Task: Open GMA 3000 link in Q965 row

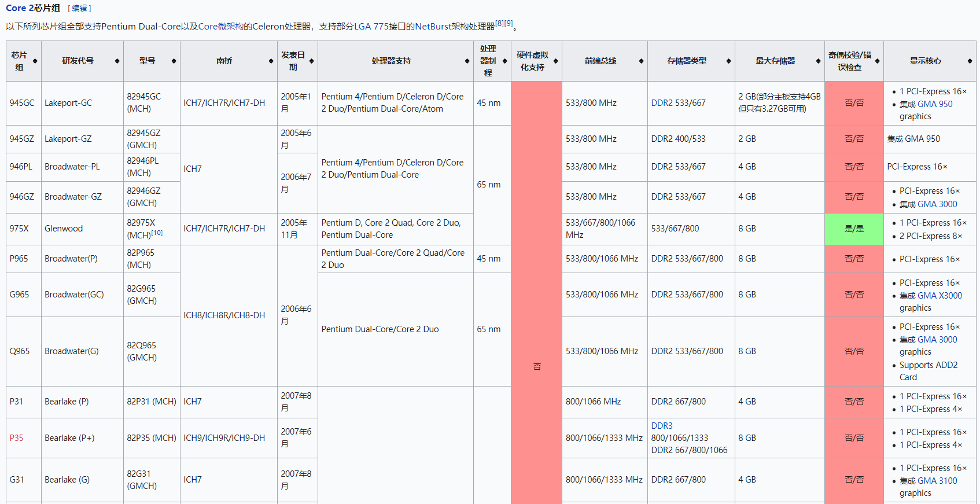Action: coord(937,340)
